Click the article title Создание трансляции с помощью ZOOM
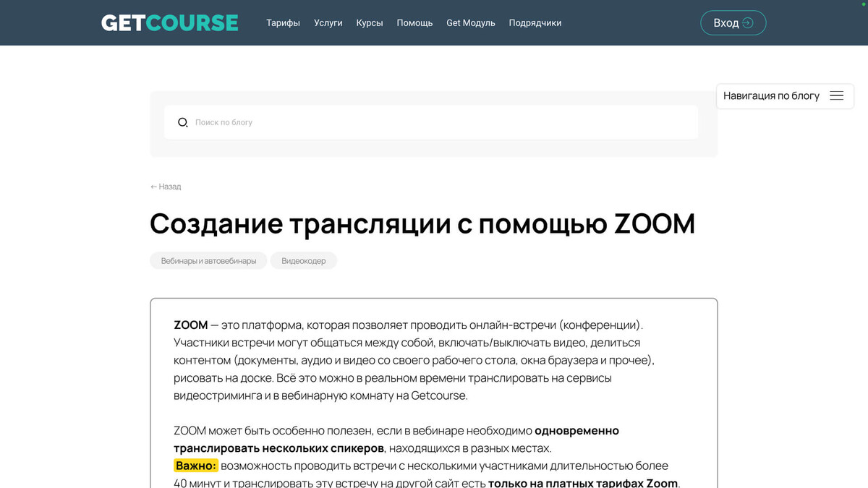This screenshot has height=488, width=868. (422, 223)
